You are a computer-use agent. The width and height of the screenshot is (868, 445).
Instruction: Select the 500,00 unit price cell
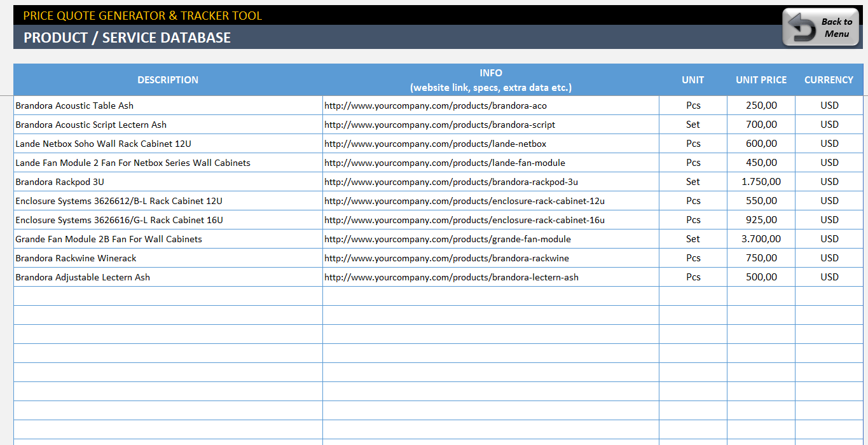click(761, 277)
